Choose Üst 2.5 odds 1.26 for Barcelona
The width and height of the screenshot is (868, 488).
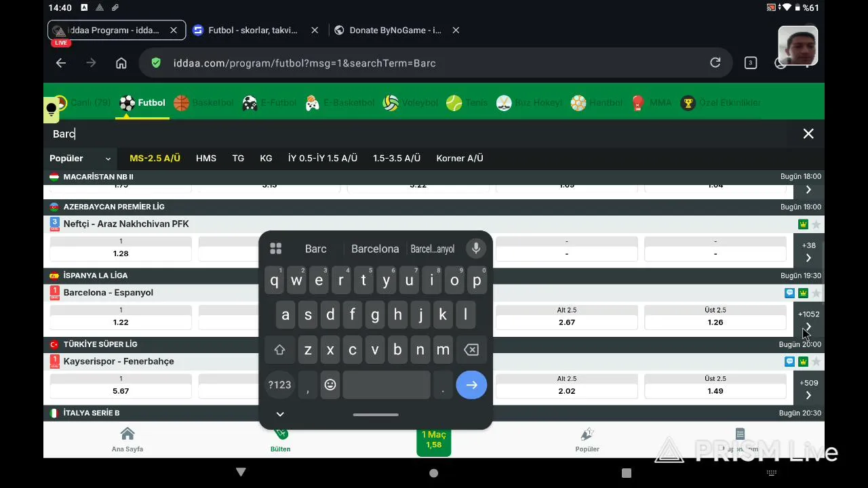coord(715,317)
